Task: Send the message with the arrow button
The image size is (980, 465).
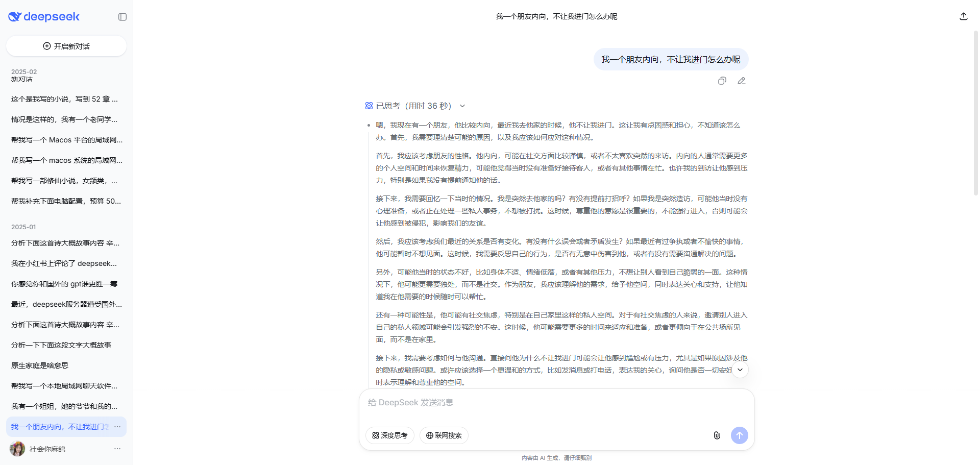Action: [x=739, y=435]
